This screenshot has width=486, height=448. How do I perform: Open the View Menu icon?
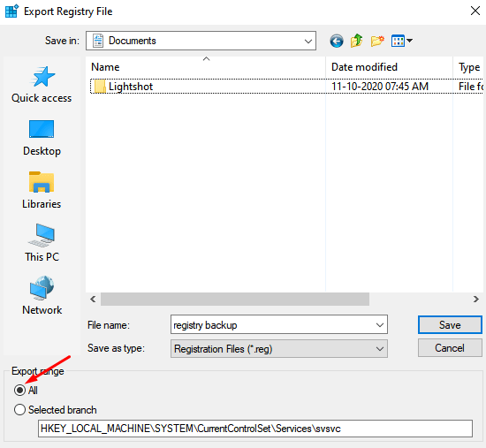(x=402, y=41)
